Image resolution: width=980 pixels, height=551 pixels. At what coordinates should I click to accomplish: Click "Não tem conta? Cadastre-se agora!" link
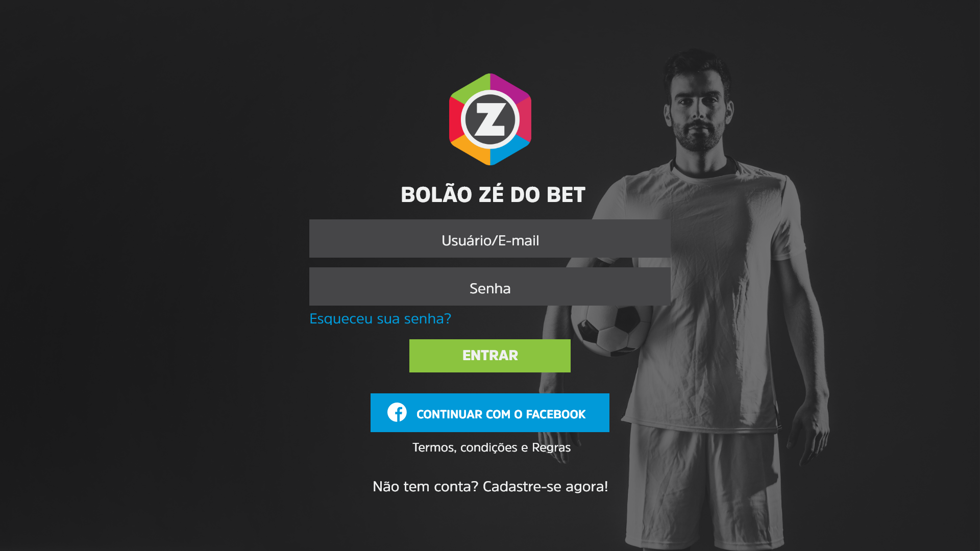pos(490,487)
